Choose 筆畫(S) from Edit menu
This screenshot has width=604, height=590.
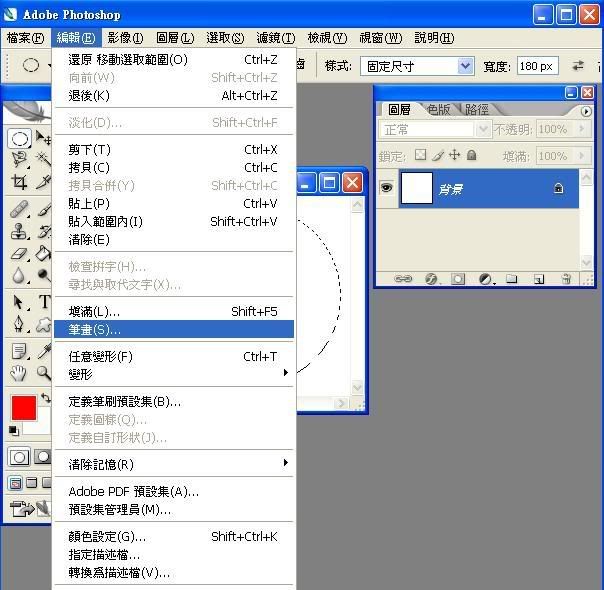click(174, 329)
